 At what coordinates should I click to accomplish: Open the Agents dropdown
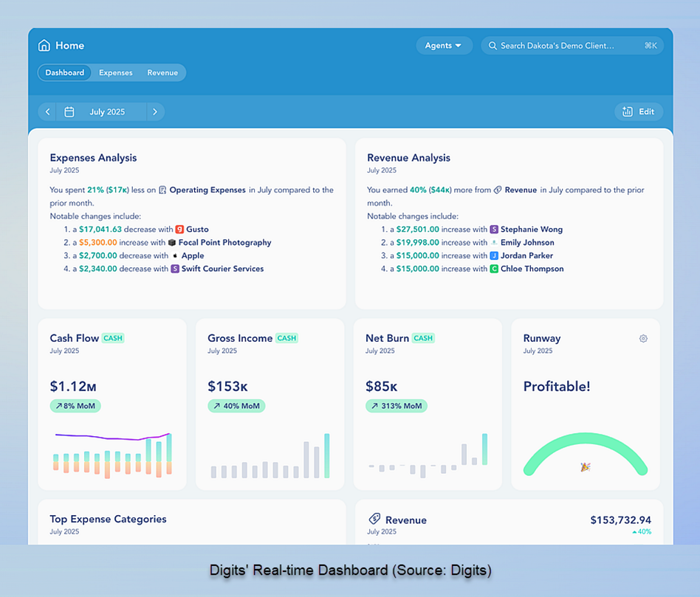[x=445, y=46]
